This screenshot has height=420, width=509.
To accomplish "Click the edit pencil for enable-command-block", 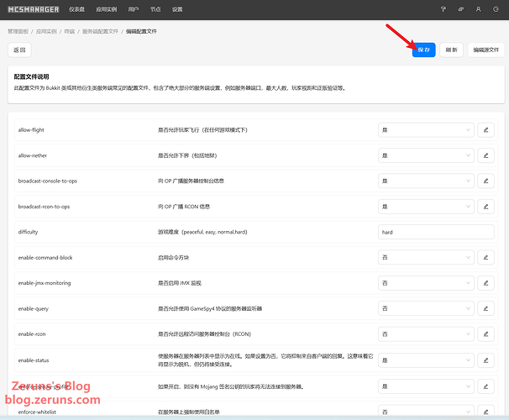I will tap(485, 257).
